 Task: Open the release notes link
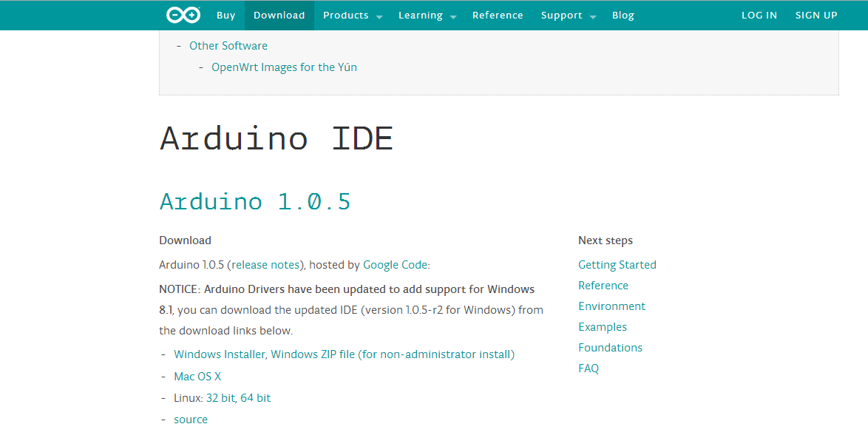(x=265, y=265)
